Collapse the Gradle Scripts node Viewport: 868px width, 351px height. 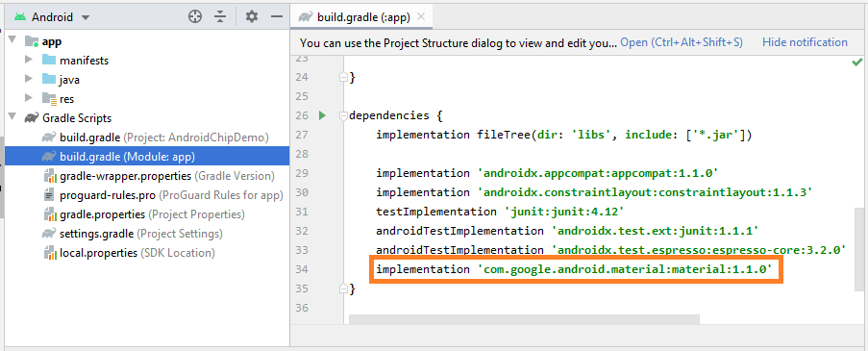tap(12, 117)
